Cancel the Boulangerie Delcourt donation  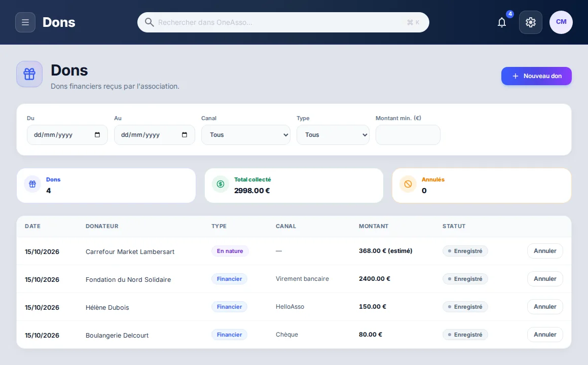(x=545, y=335)
